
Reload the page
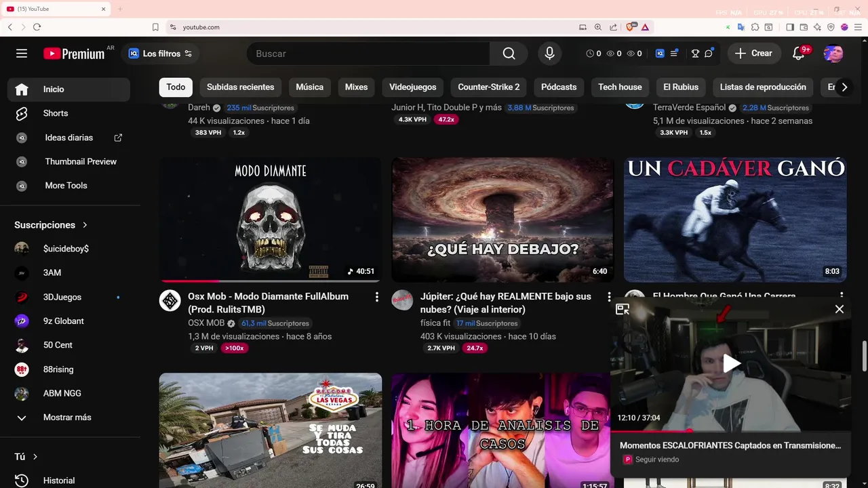tap(37, 27)
